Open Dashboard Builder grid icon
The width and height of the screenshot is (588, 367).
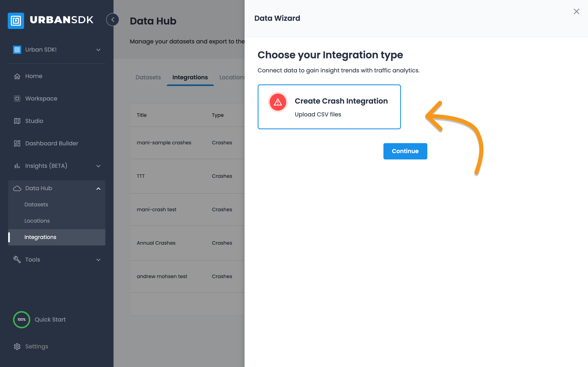point(17,144)
